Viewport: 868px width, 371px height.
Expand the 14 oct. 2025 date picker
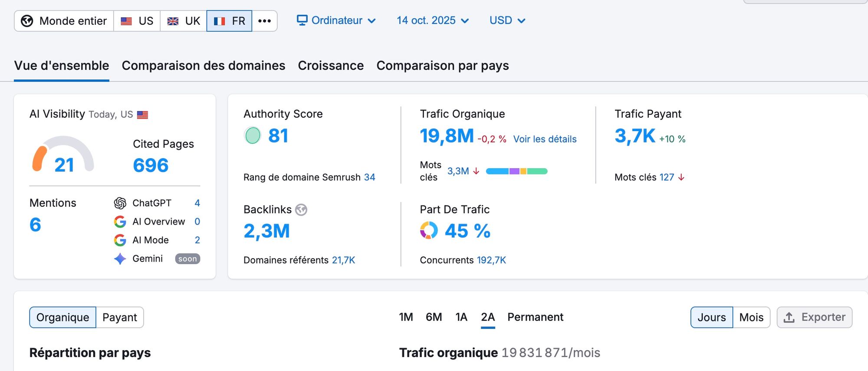(x=433, y=20)
